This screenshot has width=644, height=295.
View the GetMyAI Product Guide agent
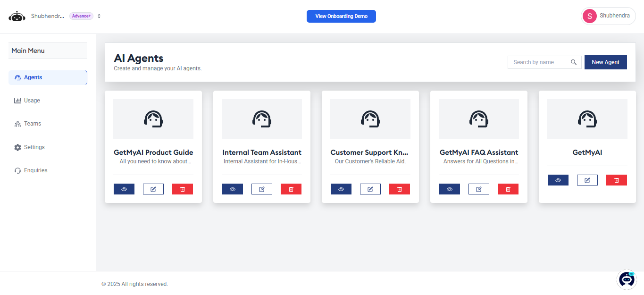pos(124,189)
